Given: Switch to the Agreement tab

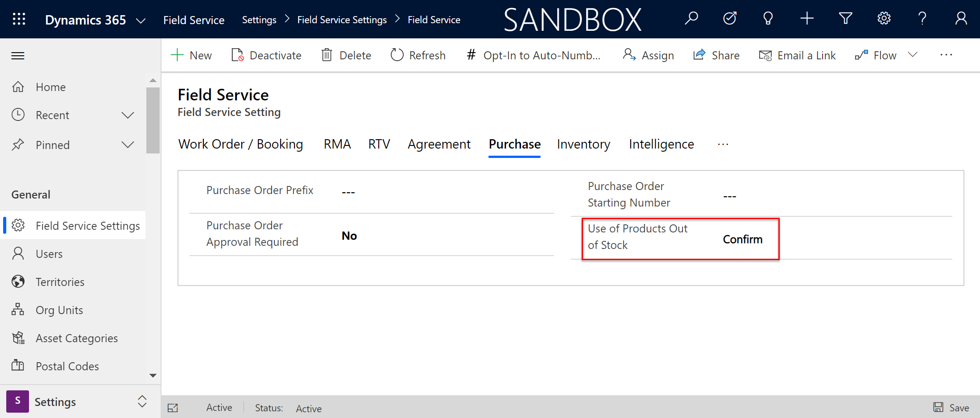Looking at the screenshot, I should 439,144.
